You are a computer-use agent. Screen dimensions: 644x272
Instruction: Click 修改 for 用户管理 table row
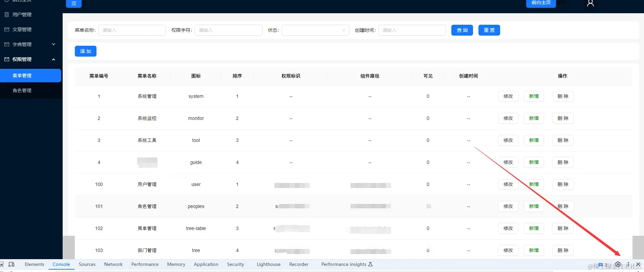pyautogui.click(x=508, y=184)
